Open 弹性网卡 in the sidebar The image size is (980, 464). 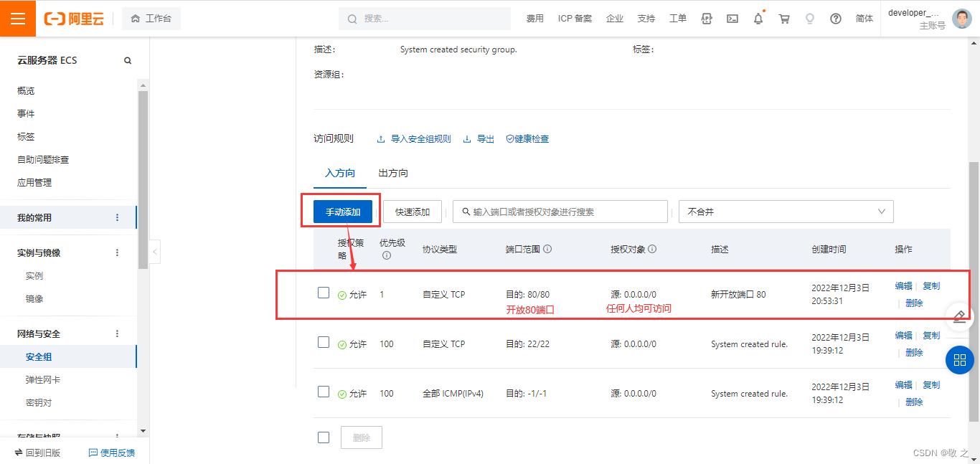(43, 380)
